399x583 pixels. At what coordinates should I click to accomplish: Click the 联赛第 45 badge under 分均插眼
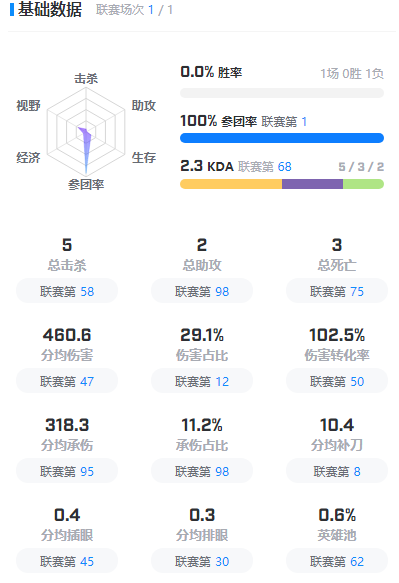(67, 561)
